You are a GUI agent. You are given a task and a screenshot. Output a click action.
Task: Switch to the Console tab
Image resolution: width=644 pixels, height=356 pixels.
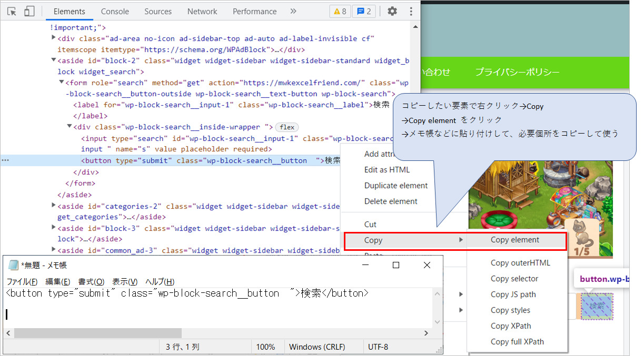pos(115,11)
